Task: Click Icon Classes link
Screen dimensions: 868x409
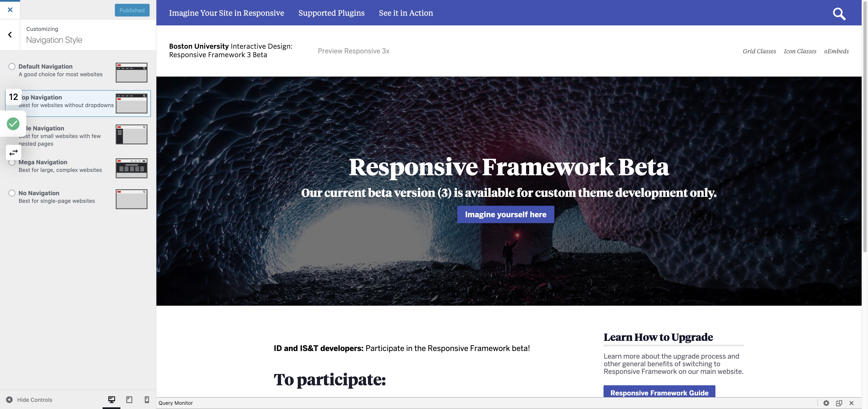Action: click(800, 51)
